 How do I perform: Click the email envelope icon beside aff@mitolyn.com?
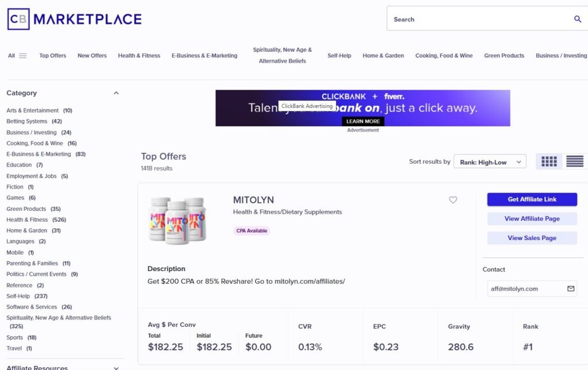[x=571, y=288]
